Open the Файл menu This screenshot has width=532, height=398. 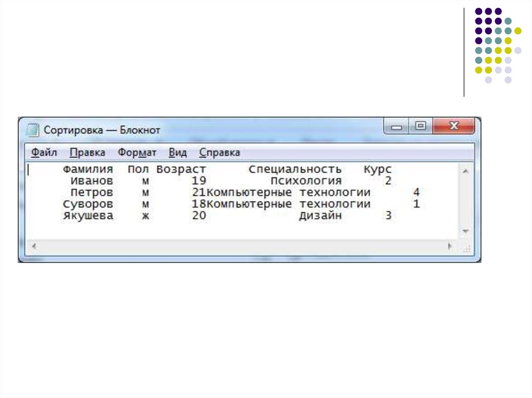click(x=44, y=153)
